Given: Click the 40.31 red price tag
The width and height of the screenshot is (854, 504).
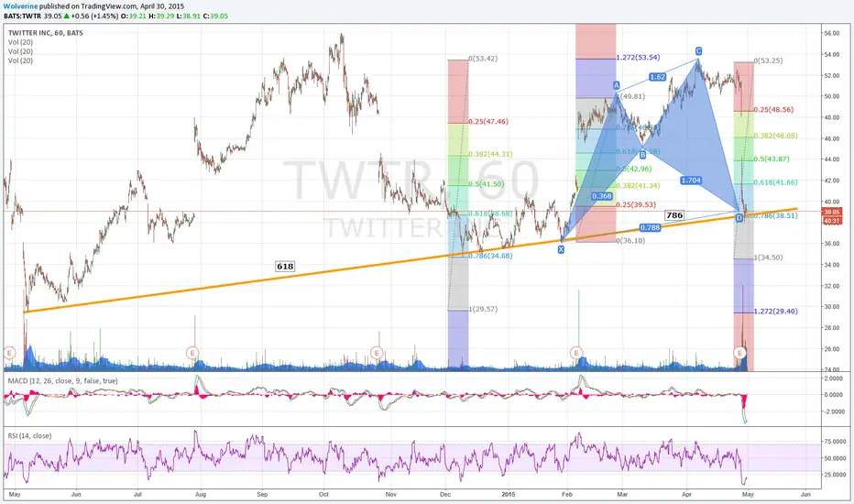Looking at the screenshot, I should click(x=832, y=221).
